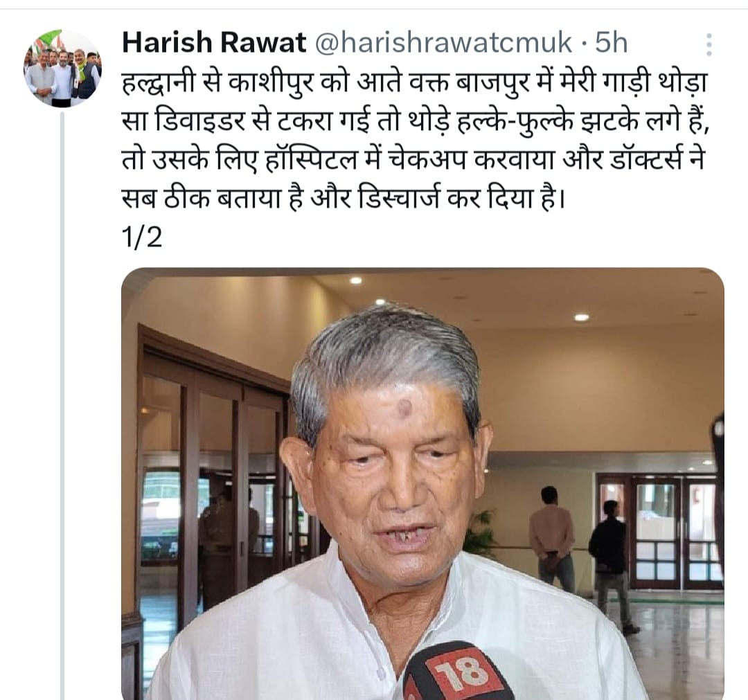The image size is (748, 700).
Task: Tap the last line सब ठीक बताया है
Action: coord(343,198)
